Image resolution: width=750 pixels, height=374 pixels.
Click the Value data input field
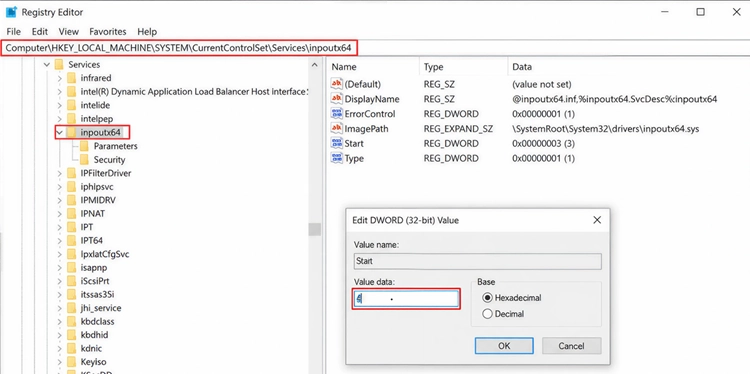[x=407, y=299]
